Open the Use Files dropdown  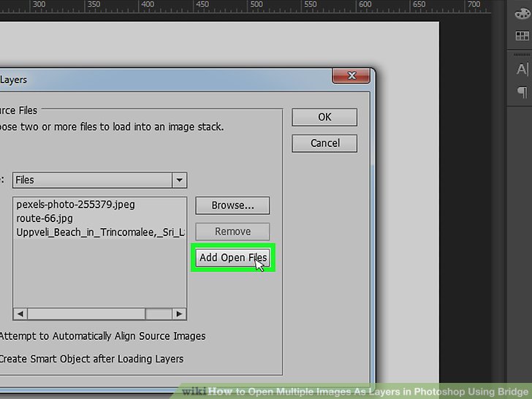click(99, 180)
